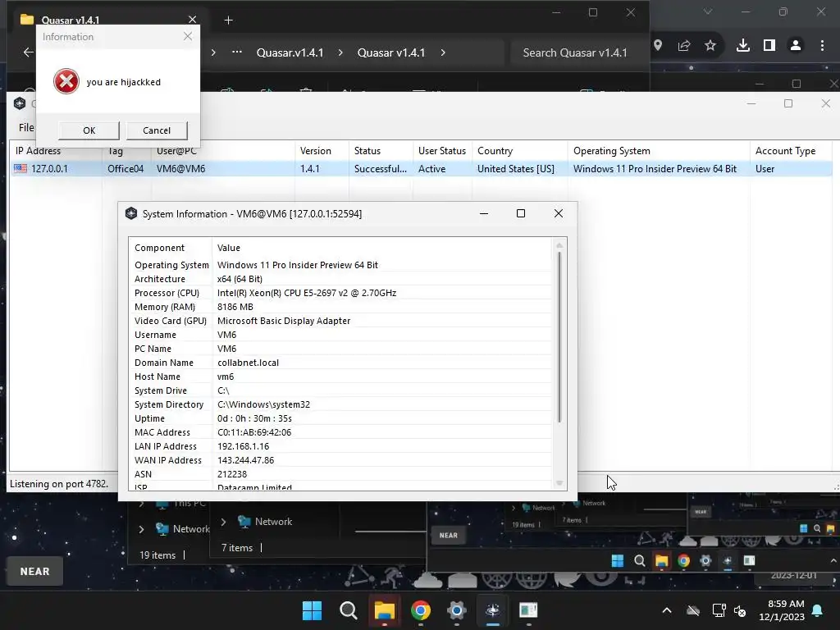The image size is (840, 630).
Task: Select the LAN IP Address value 192.168.1.16
Action: (x=243, y=446)
